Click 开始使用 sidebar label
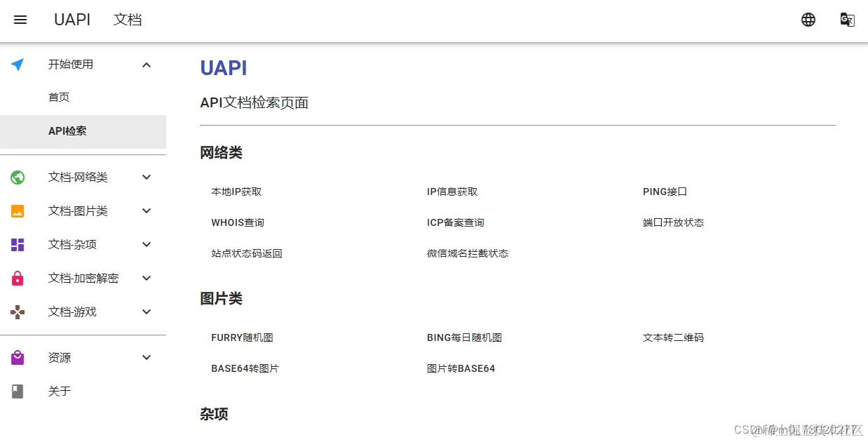 [71, 65]
